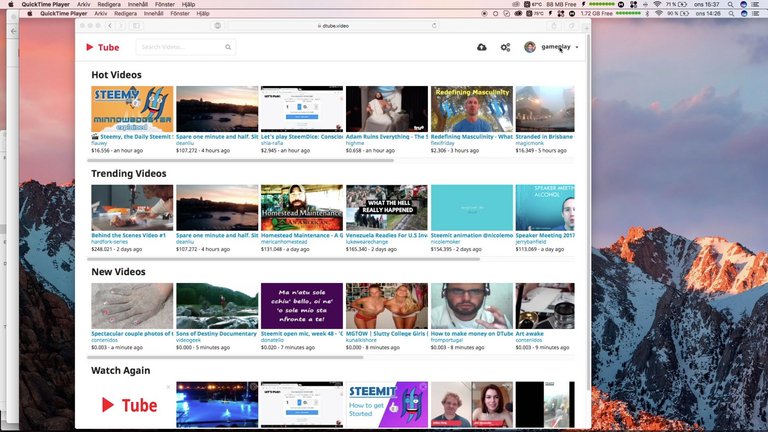Click the upload cloud icon
The width and height of the screenshot is (768, 432).
tap(482, 47)
